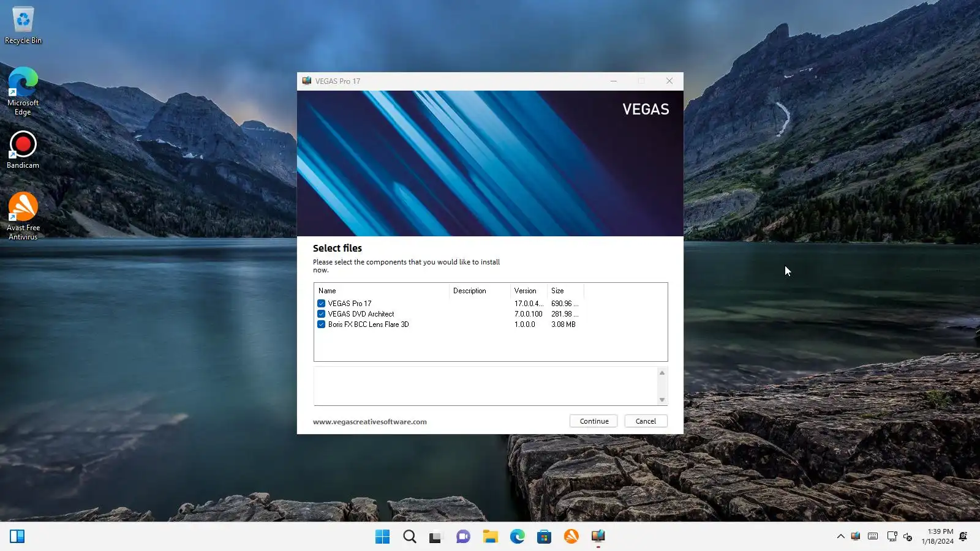Open the Recycle Bin desktop icon
Image resolution: width=980 pixels, height=551 pixels.
(23, 26)
